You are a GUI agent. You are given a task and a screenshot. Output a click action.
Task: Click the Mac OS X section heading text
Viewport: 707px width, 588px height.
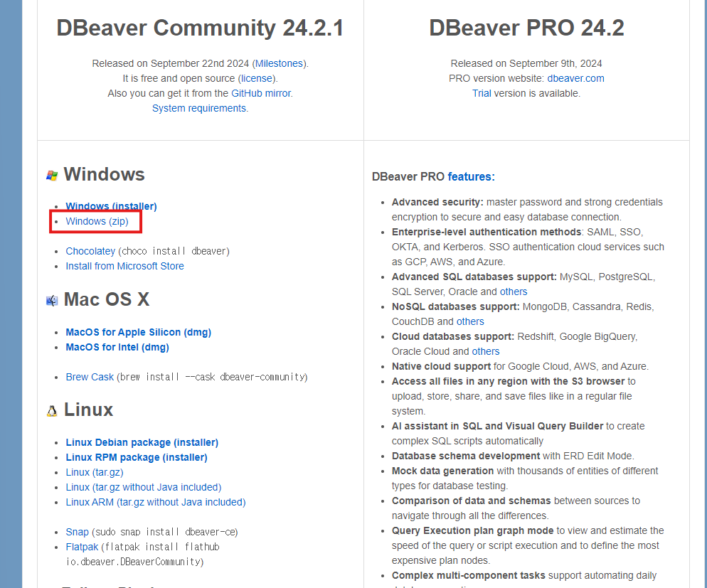[107, 299]
